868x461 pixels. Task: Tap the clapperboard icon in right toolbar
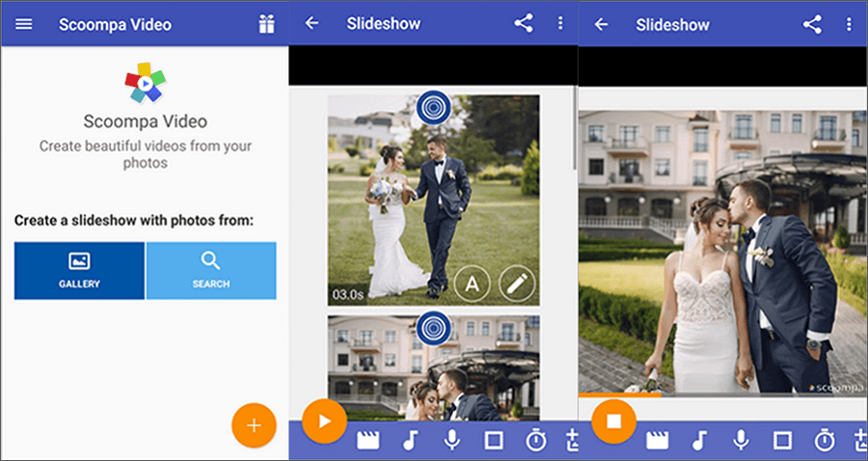pyautogui.click(x=657, y=441)
